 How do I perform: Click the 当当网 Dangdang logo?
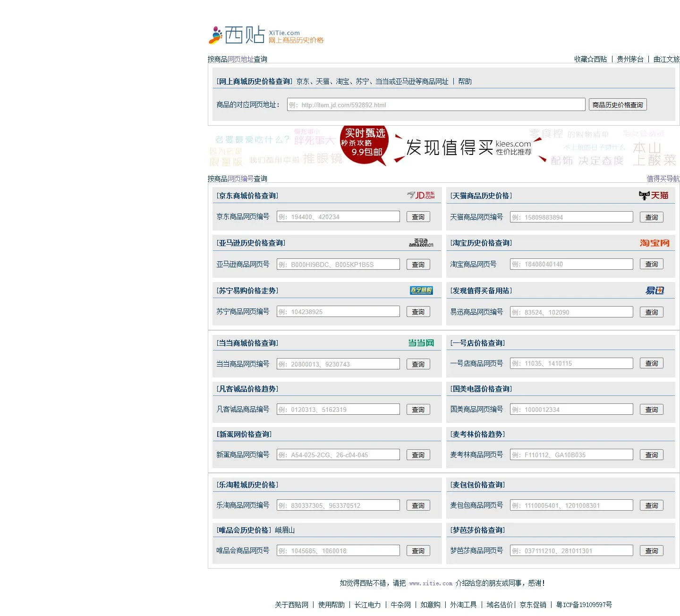click(421, 343)
